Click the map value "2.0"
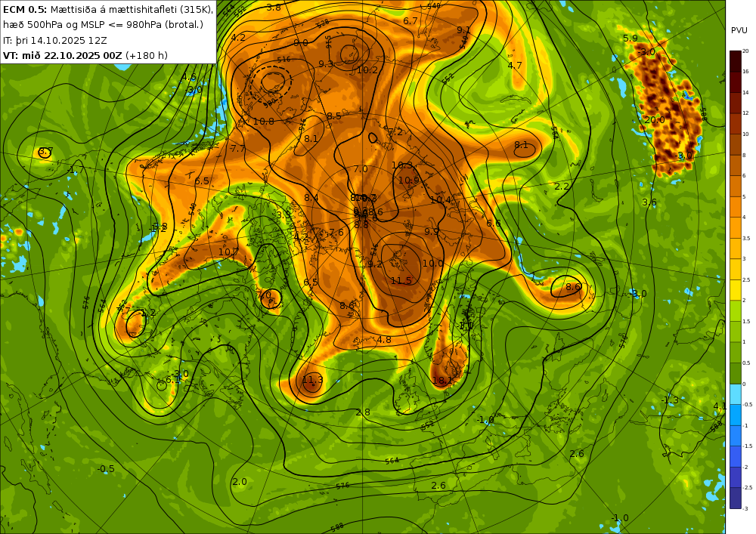 tap(240, 482)
